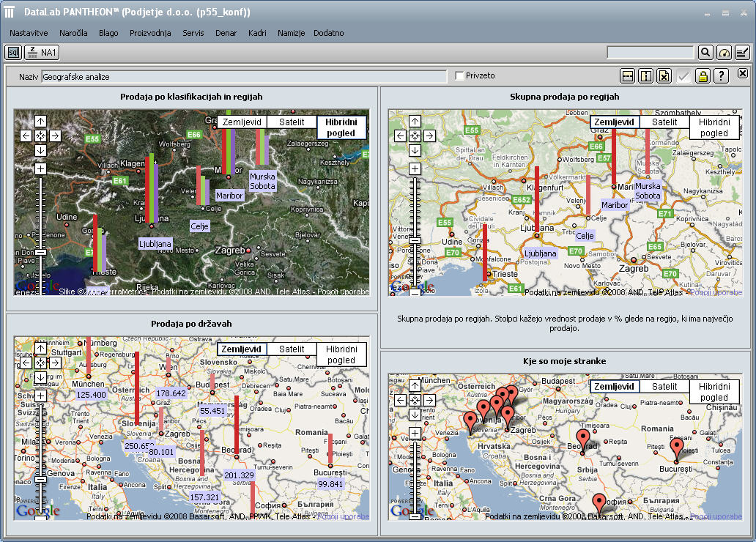Click zoom-in plus on Kje so moje stranke map
756x542 pixels.
pyautogui.click(x=415, y=433)
